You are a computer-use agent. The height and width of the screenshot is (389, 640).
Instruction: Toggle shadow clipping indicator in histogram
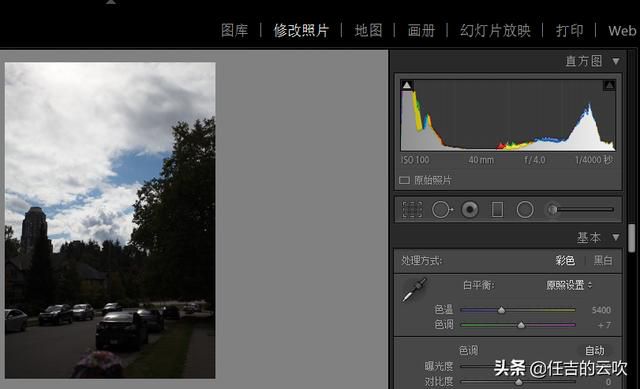(407, 85)
